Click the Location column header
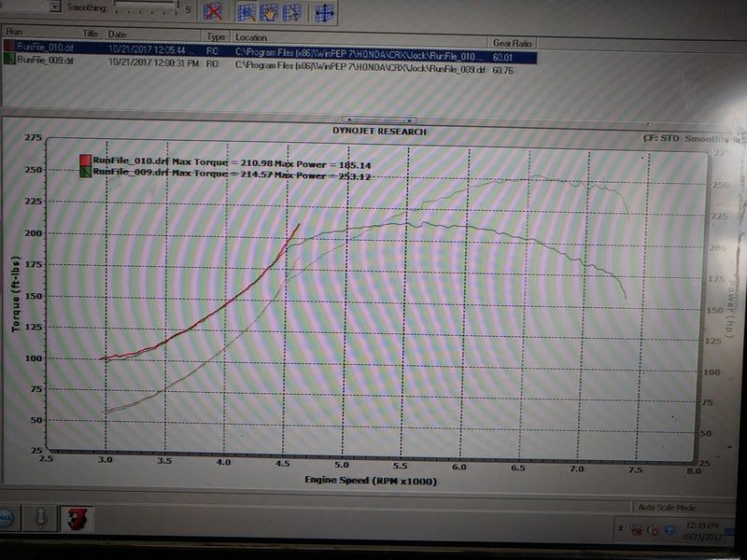Viewport: 747px width, 560px height. (359, 39)
